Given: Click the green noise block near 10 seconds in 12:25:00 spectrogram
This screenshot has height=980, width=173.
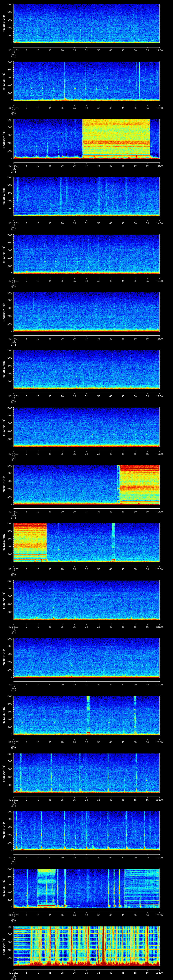Looking at the screenshot, I should click(x=46, y=888).
